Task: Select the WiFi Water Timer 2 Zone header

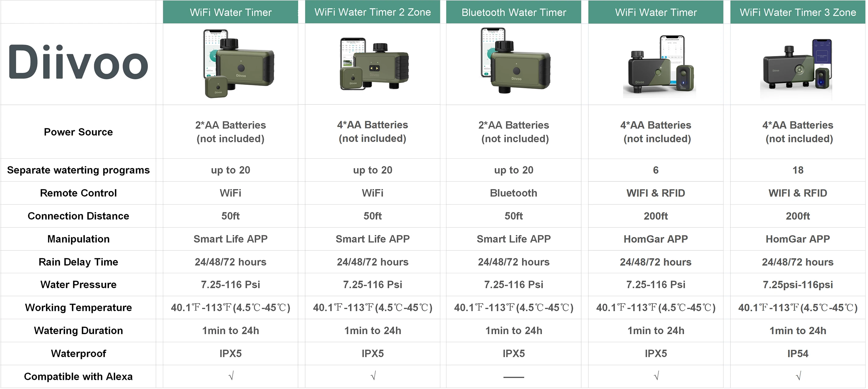Action: pyautogui.click(x=373, y=12)
